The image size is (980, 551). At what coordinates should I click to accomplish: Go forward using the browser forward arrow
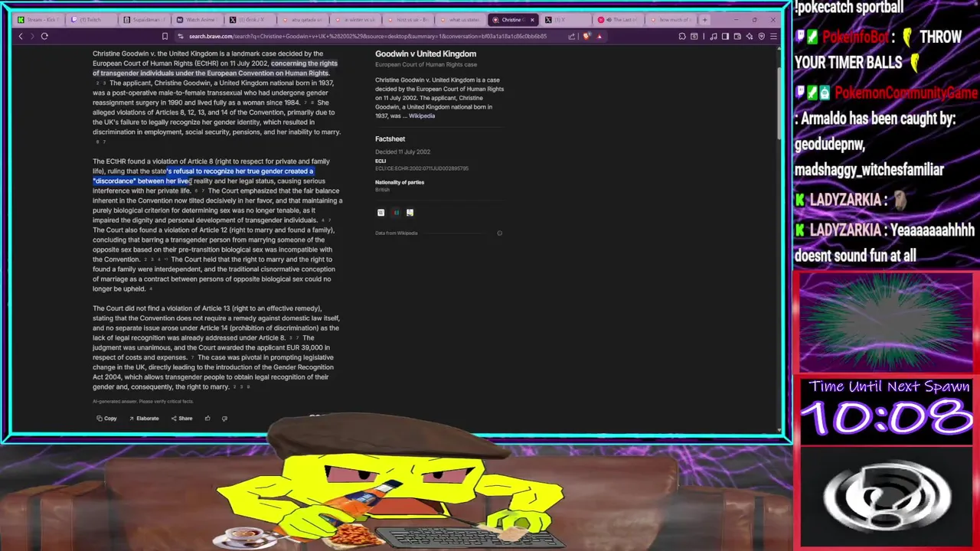click(x=32, y=36)
